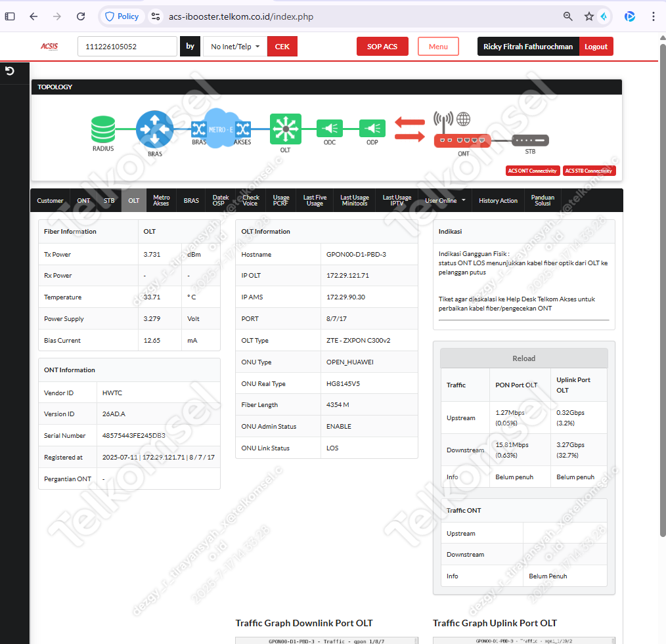Click the hostname value GPON00-D1-PBD-3
This screenshot has height=644, width=666.
(x=356, y=254)
